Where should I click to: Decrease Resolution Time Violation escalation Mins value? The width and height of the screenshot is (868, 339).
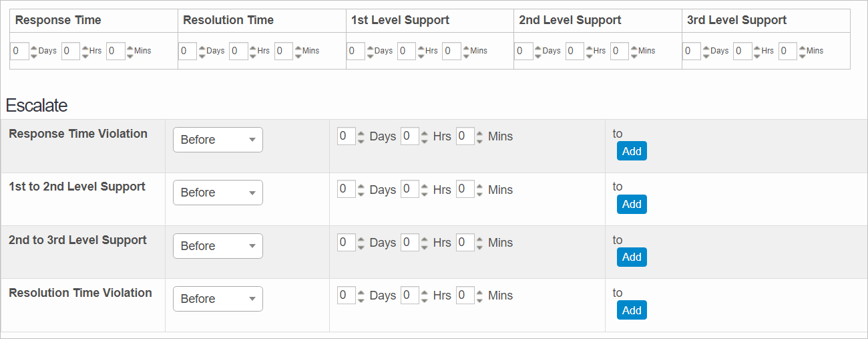[479, 300]
